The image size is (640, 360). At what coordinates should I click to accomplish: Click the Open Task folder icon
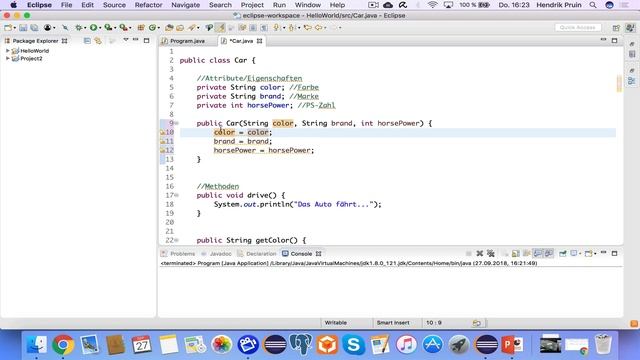[x=180, y=28]
